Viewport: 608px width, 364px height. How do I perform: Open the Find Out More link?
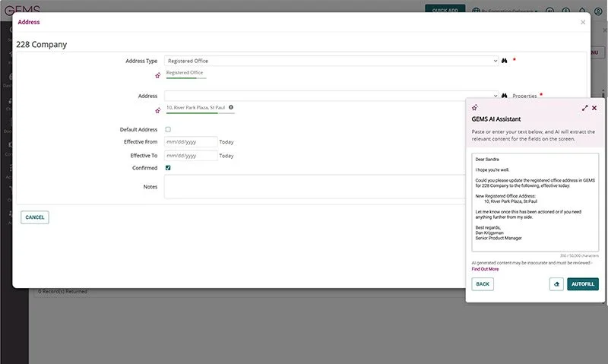coord(485,269)
